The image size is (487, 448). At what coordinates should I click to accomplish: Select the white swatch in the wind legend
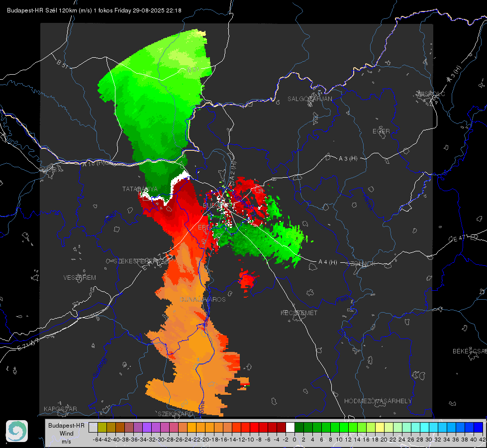[290, 427]
